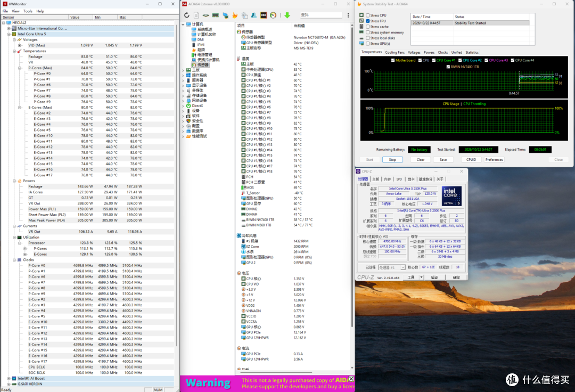This screenshot has height=392, width=575.
Task: Click the user profile toolbar icon in AIDA64
Action: point(254,15)
